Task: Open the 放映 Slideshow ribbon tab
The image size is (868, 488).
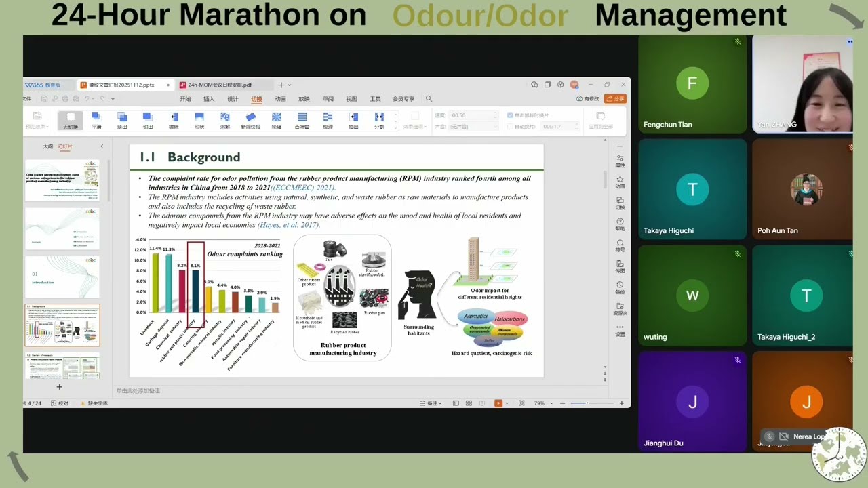Action: pos(304,99)
